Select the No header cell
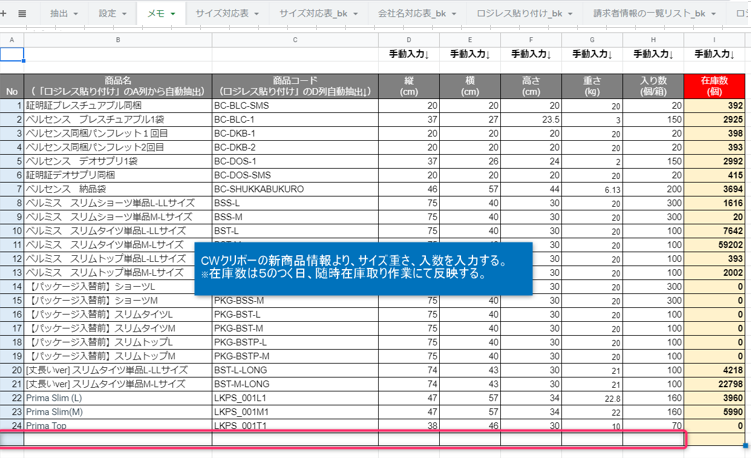751x458 pixels. click(12, 86)
